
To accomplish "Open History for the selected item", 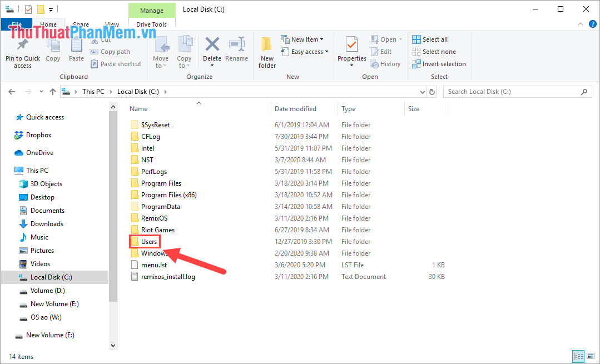I will [x=386, y=63].
